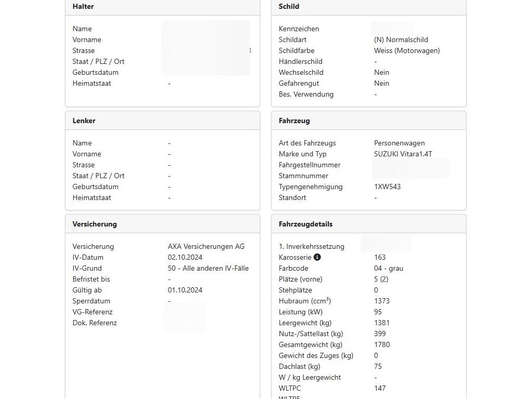Click the Typengenehmigung value 1XW543
Screen dimensions: 532x399
tap(387, 187)
